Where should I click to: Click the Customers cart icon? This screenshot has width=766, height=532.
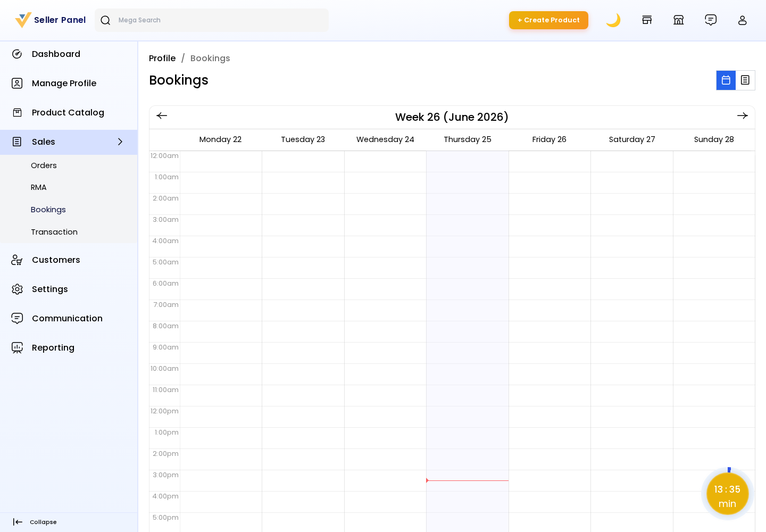(17, 260)
